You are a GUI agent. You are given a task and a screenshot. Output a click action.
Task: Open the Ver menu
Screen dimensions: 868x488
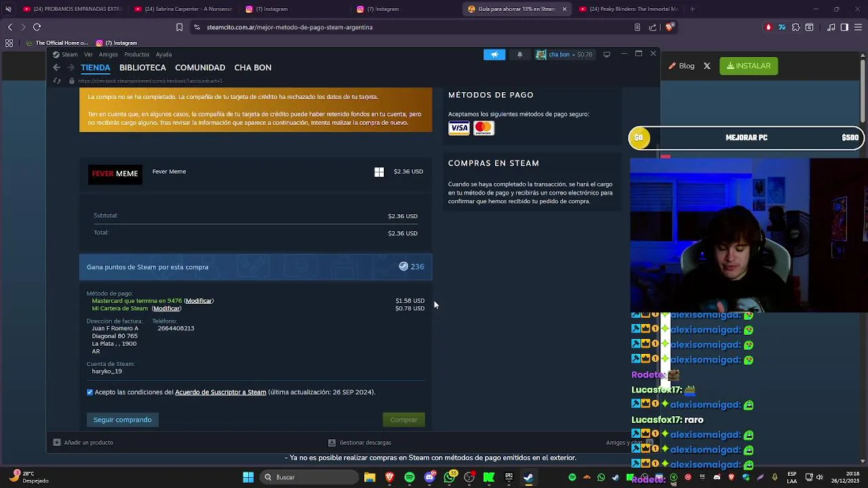[x=88, y=54]
